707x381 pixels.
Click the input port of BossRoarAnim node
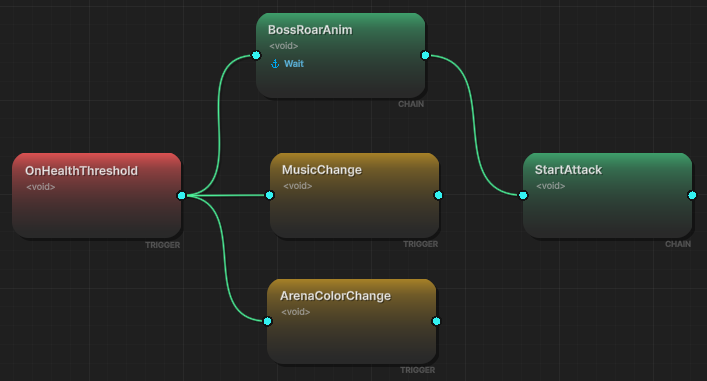click(256, 55)
